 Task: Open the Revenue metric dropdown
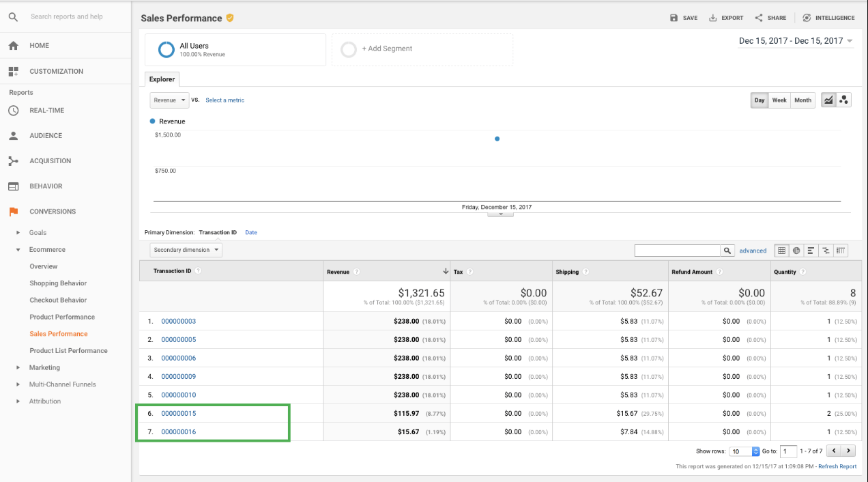click(x=169, y=100)
